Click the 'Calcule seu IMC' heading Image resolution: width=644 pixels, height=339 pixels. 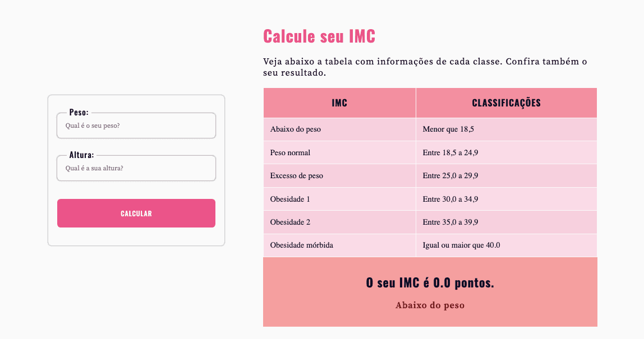(x=319, y=36)
